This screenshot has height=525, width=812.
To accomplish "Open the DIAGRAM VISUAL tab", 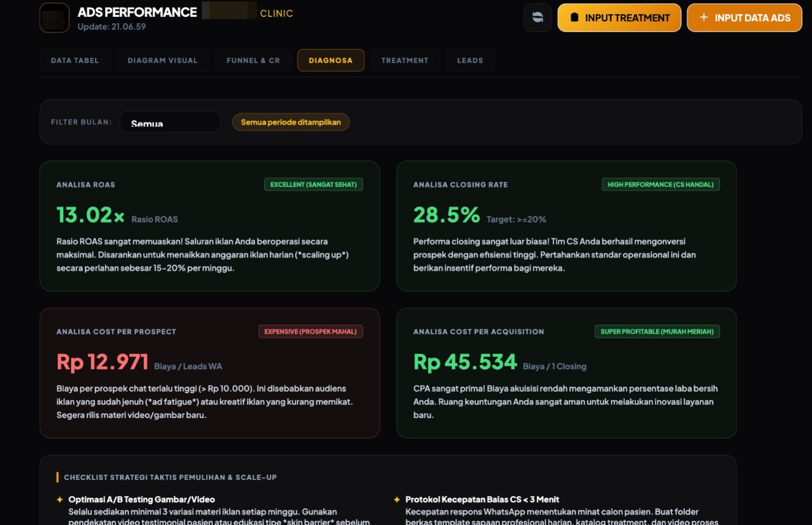I will pyautogui.click(x=163, y=60).
